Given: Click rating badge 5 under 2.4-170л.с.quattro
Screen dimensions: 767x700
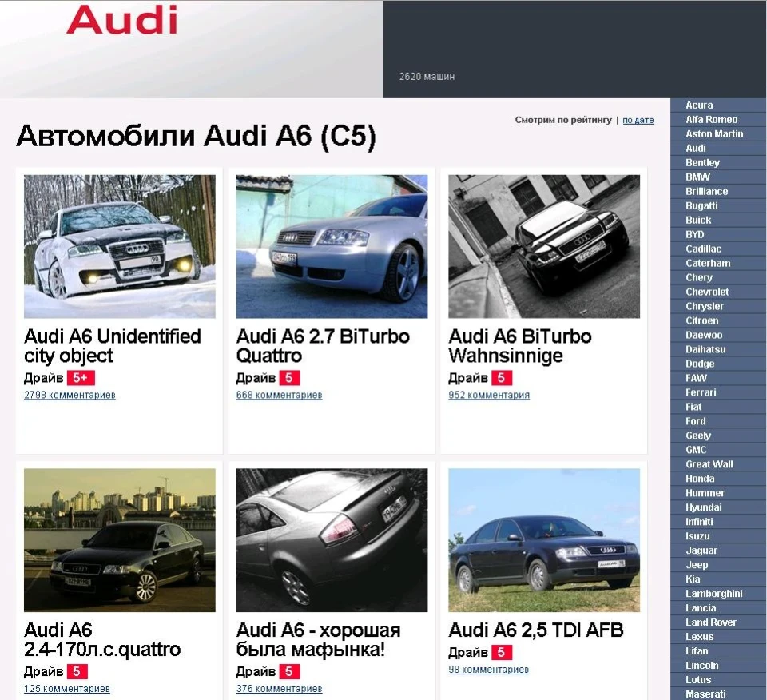Looking at the screenshot, I should (77, 671).
